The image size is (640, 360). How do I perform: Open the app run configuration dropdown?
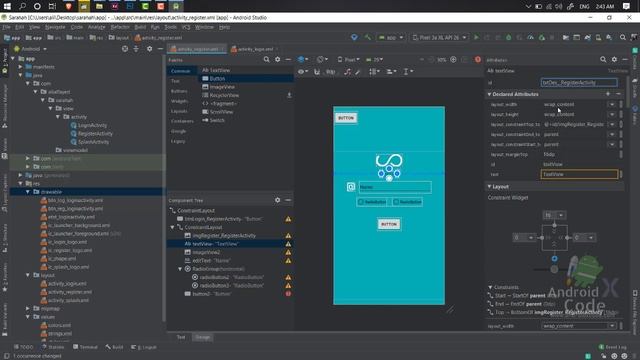coord(391,37)
